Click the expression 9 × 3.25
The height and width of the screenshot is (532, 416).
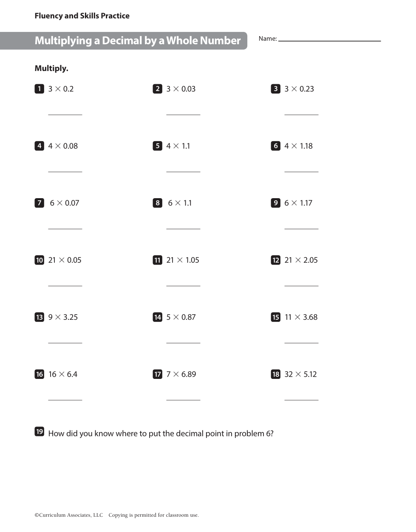click(63, 317)
